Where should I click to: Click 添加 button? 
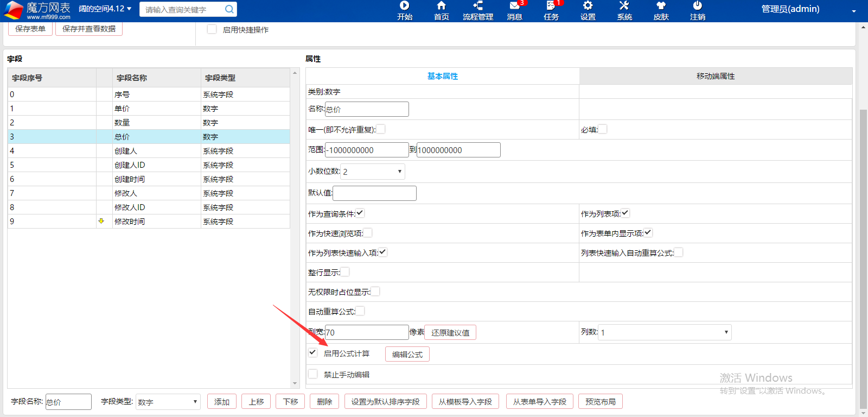(222, 402)
